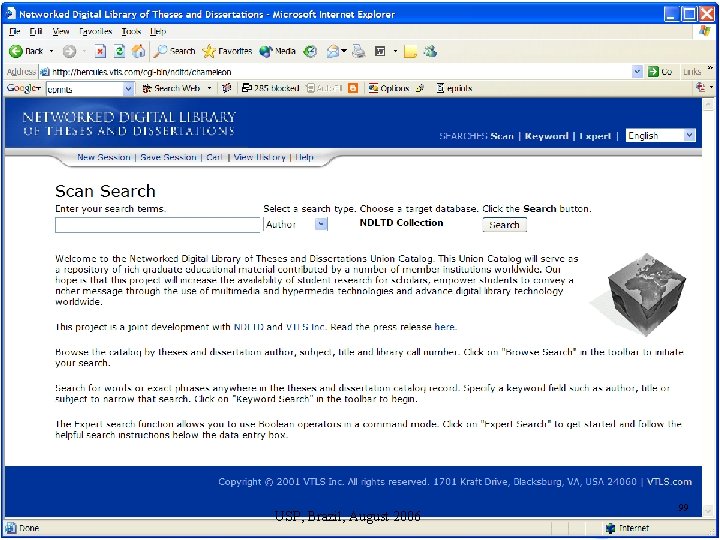Open the Author search type dropdown

click(296, 225)
